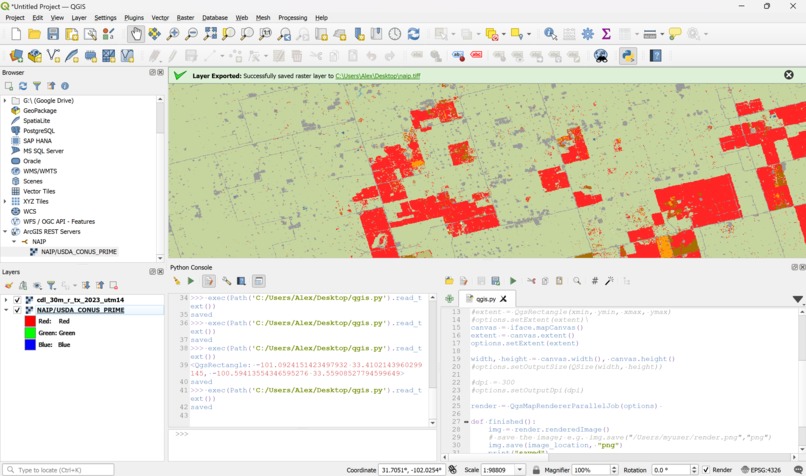Viewport: 806px width, 476px height.
Task: Click the Coordinate field in status bar
Action: (412, 470)
